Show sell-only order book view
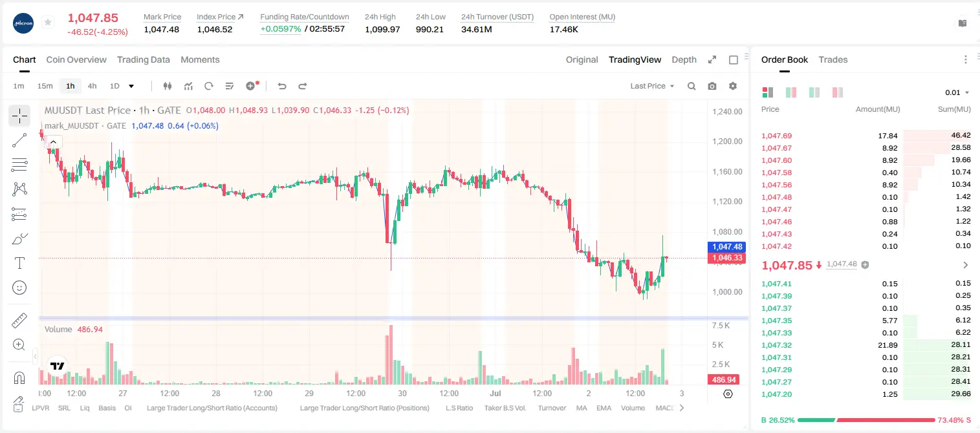The width and height of the screenshot is (980, 433). pyautogui.click(x=838, y=92)
